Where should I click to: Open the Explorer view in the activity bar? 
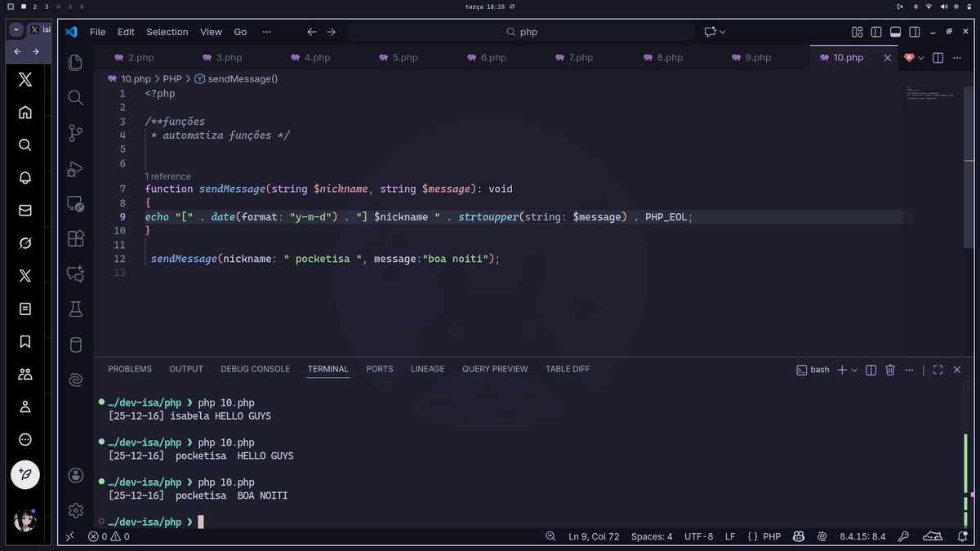point(75,61)
